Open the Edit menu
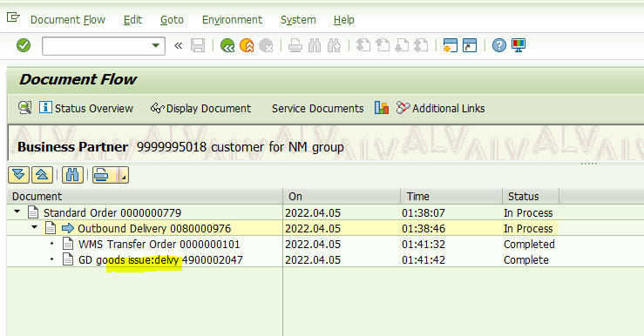Image resolution: width=644 pixels, height=336 pixels. tap(132, 20)
